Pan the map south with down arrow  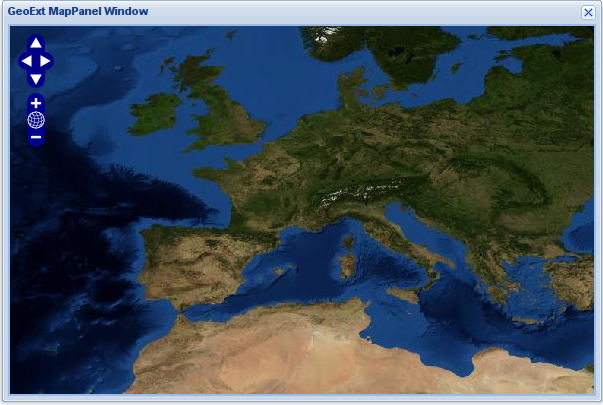[x=36, y=79]
